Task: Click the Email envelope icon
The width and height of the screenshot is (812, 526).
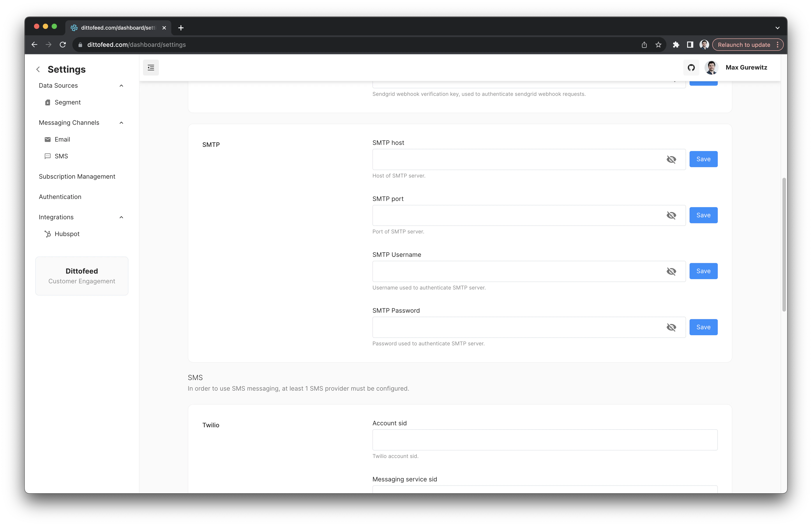Action: (48, 139)
